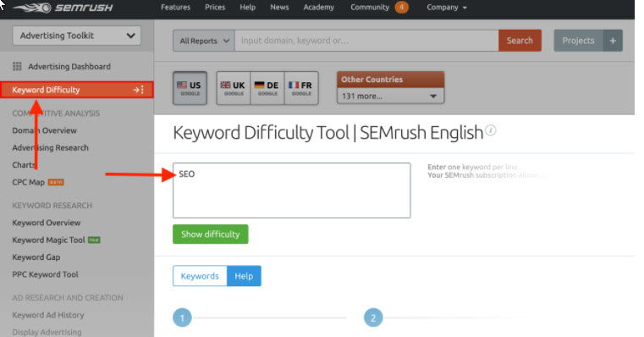Open Features in the top menu
Image resolution: width=644 pixels, height=337 pixels.
[x=175, y=8]
